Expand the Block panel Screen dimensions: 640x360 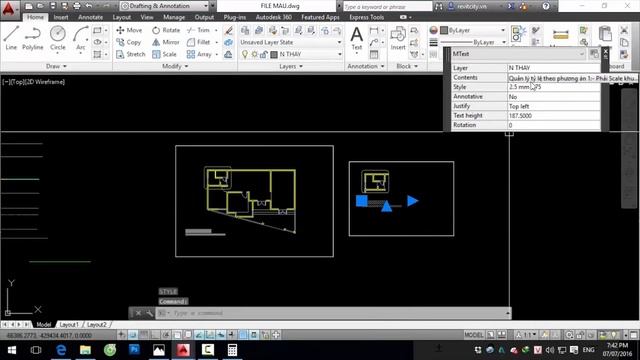click(x=407, y=66)
